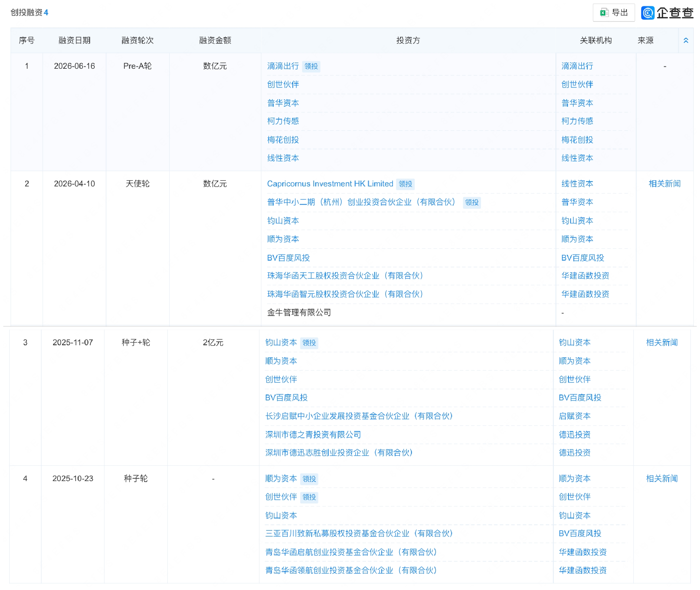Open 滴滴出行 in 关联机构 column

577,66
